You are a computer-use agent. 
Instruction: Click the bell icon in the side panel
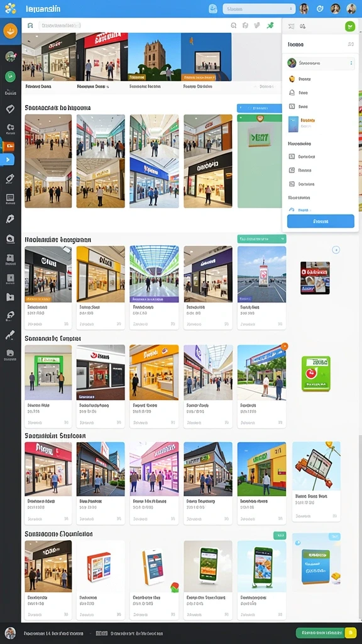(x=292, y=93)
